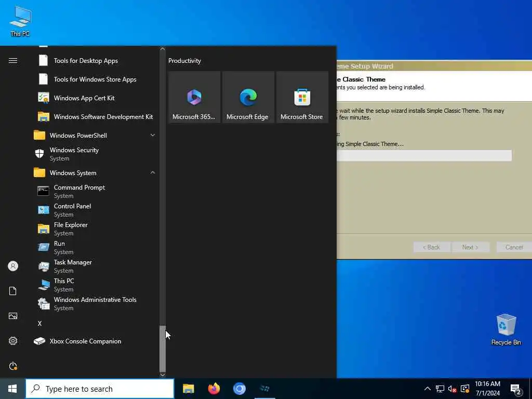
Task: Launch the Microsoft Edge tile
Action: (248, 97)
